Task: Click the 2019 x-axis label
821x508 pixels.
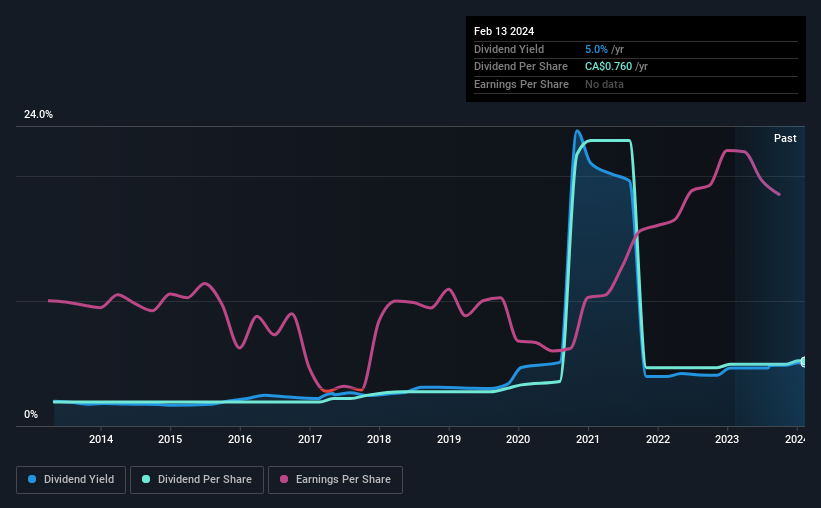Action: pyautogui.click(x=449, y=439)
